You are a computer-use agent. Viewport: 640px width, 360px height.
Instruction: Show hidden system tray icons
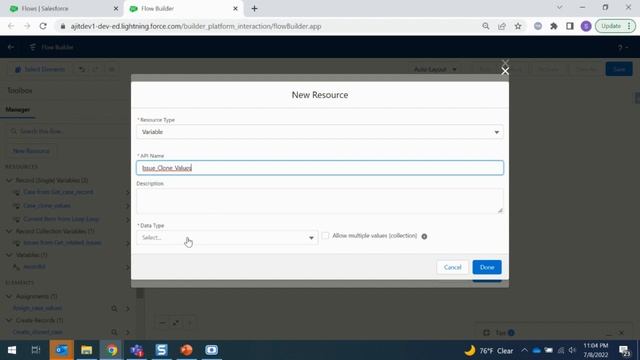[x=524, y=350]
